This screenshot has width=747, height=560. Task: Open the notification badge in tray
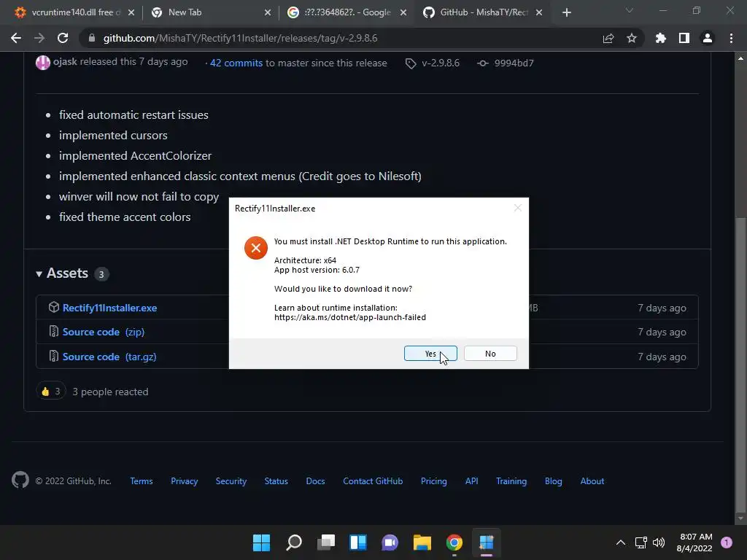727,542
